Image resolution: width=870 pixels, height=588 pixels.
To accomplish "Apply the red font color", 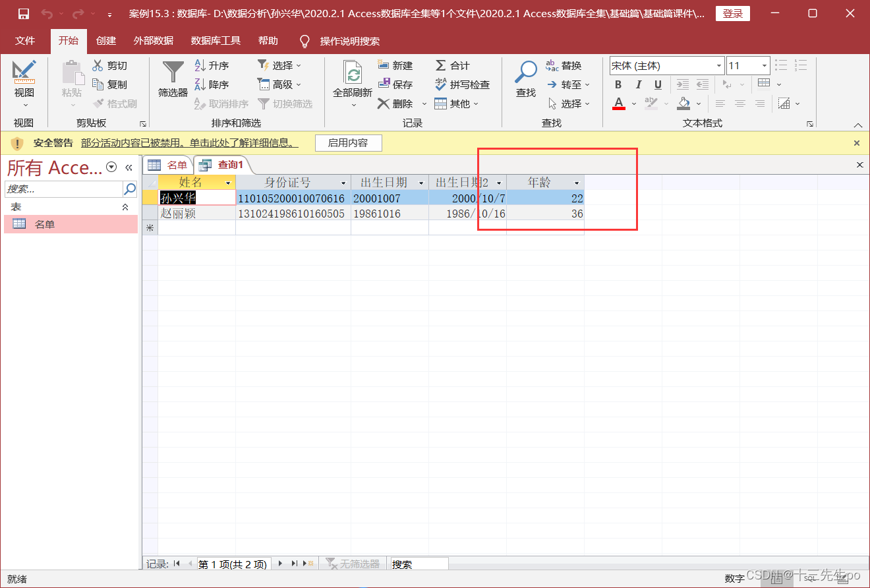I will pyautogui.click(x=618, y=103).
